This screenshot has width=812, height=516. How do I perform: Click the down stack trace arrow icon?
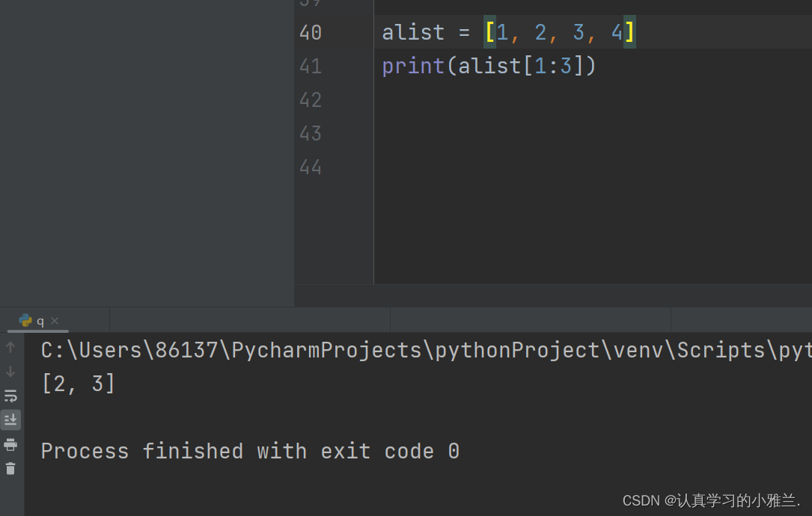pyautogui.click(x=10, y=372)
